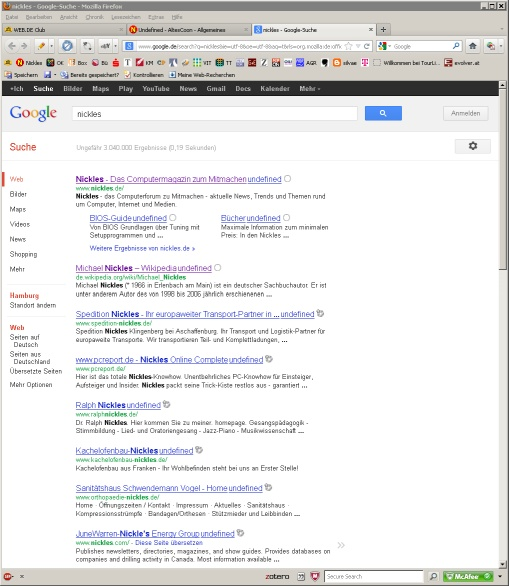Open the AGR bookmark
The height and width of the screenshot is (586, 509).
[306, 63]
